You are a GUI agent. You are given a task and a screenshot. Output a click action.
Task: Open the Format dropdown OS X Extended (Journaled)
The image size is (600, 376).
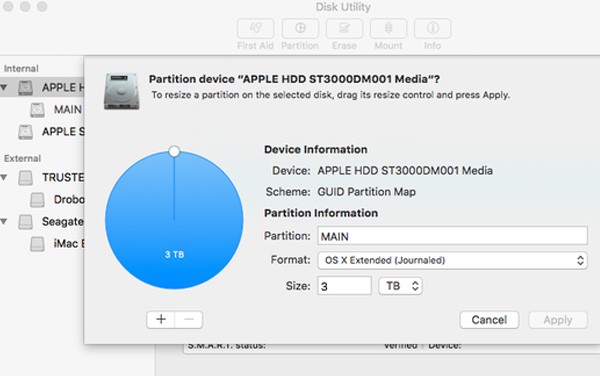click(452, 260)
